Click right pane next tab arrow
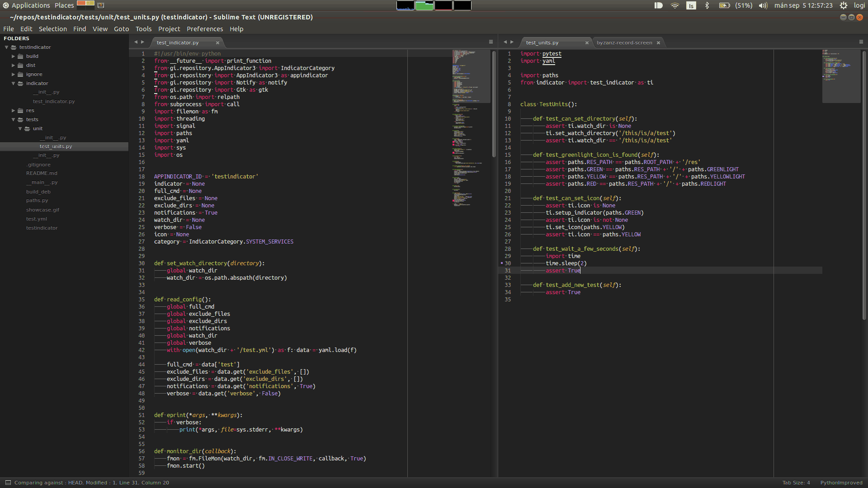Image resolution: width=868 pixels, height=488 pixels. pyautogui.click(x=512, y=42)
